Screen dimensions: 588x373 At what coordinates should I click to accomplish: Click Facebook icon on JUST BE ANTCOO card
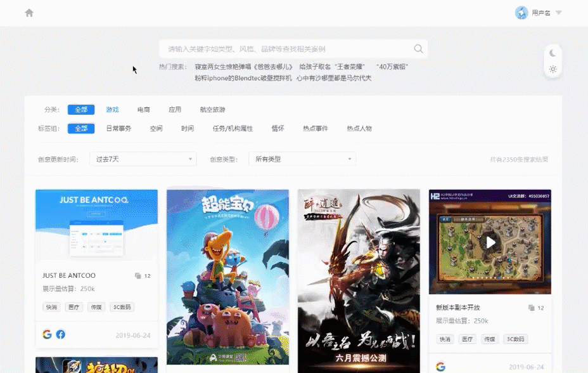pos(60,334)
